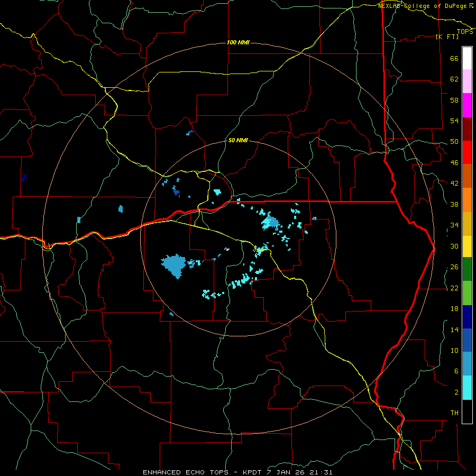Click the white swatch in the tops legend
Screen dimensions: 476x476
467,58
